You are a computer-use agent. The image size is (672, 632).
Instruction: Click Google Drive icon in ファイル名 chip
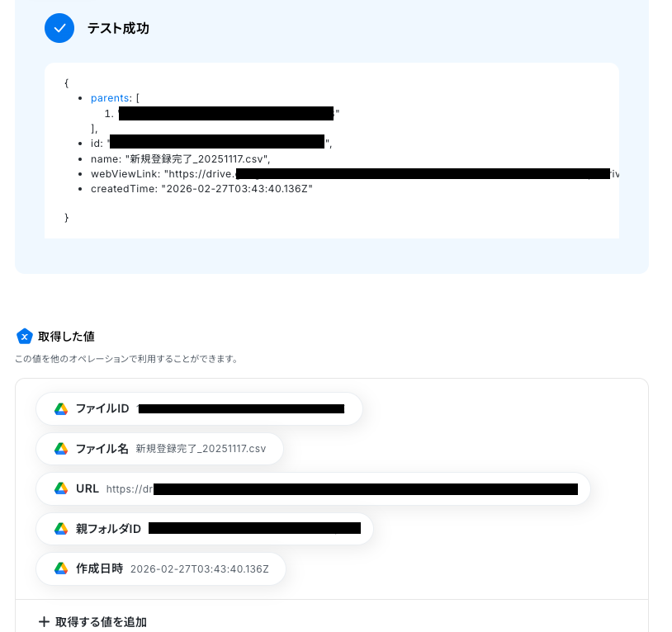click(61, 449)
